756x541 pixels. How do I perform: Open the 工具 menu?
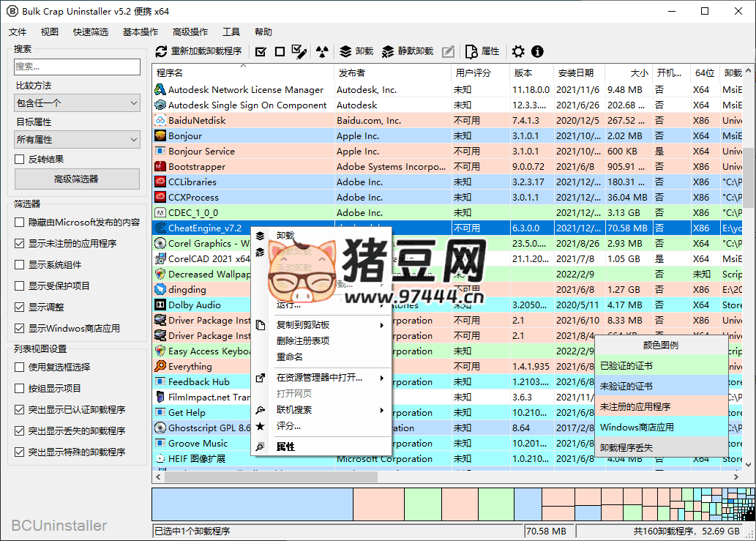pos(231,31)
